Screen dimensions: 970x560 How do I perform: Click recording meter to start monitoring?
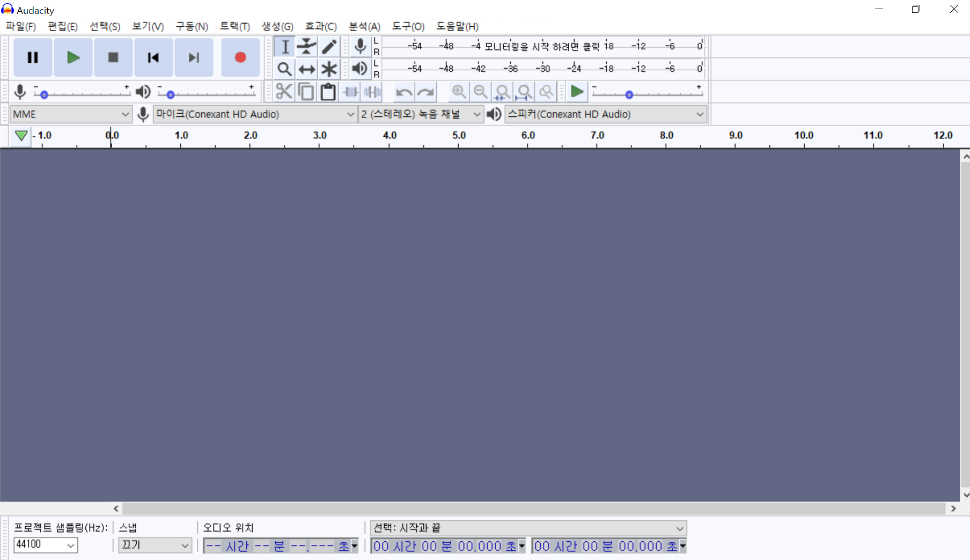click(542, 46)
